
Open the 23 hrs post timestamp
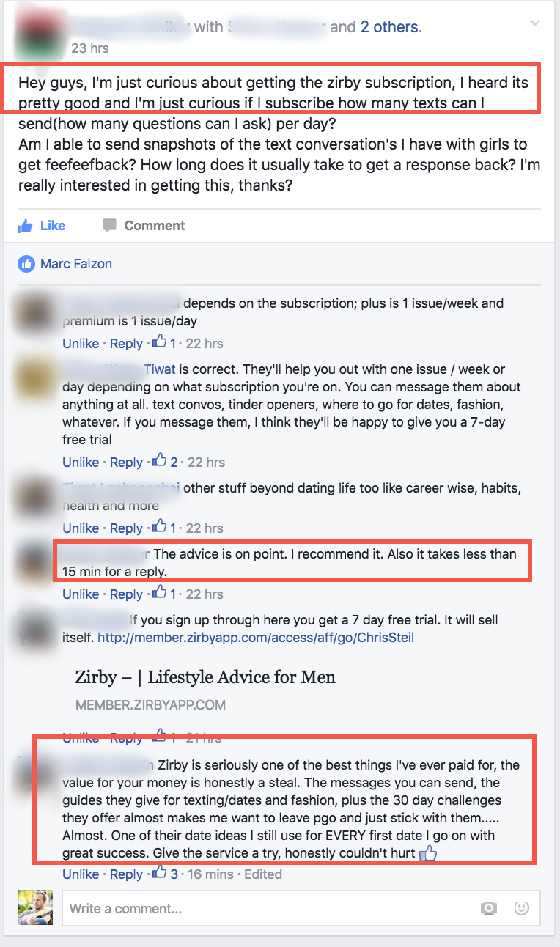(90, 48)
